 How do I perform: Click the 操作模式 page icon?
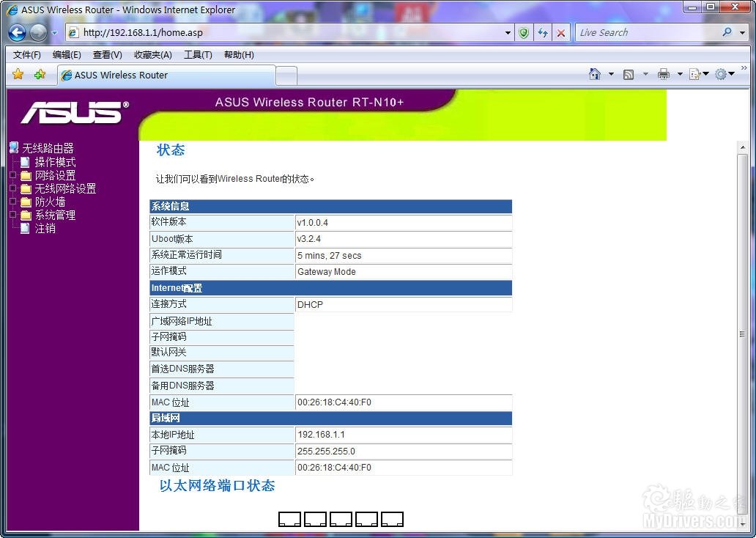point(25,162)
